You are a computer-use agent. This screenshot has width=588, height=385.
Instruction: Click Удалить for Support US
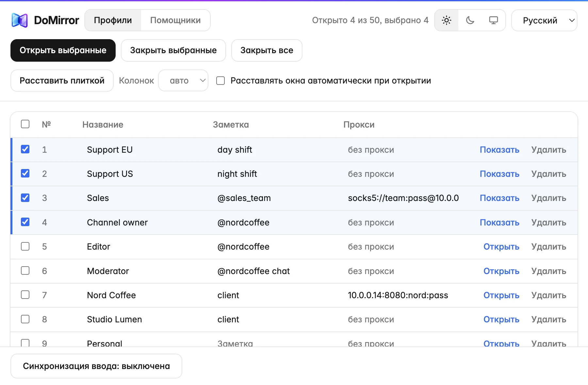(x=549, y=174)
